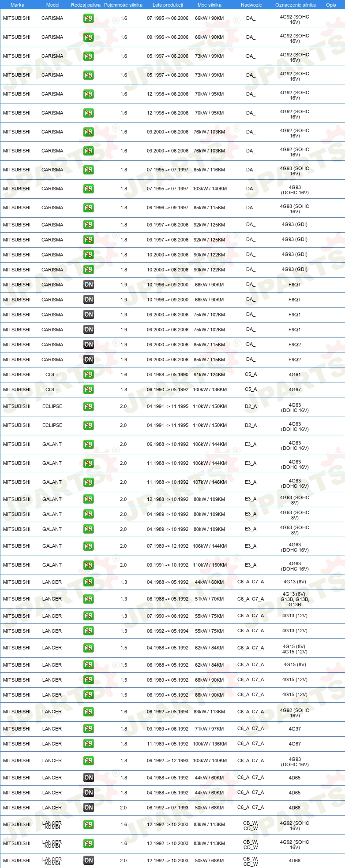Click the ON diesel icon in Lancer Kombi 2.0 row
The width and height of the screenshot is (345, 868).
tap(89, 861)
